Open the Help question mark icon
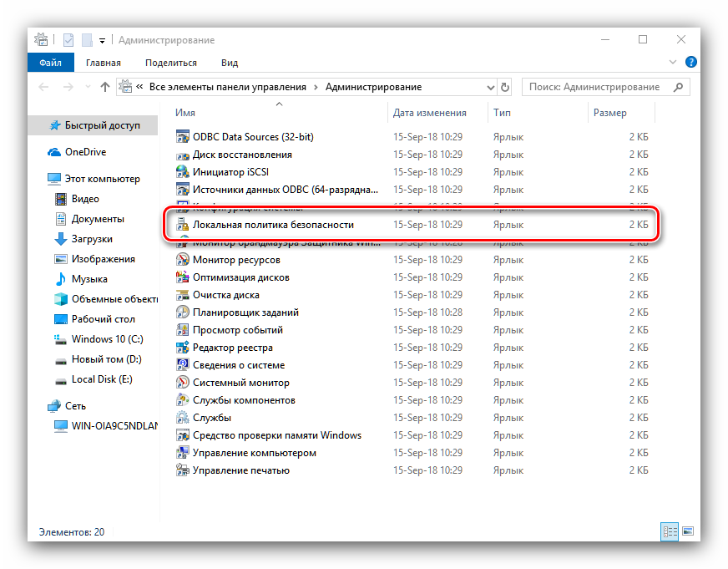This screenshot has height=569, width=728. point(690,63)
